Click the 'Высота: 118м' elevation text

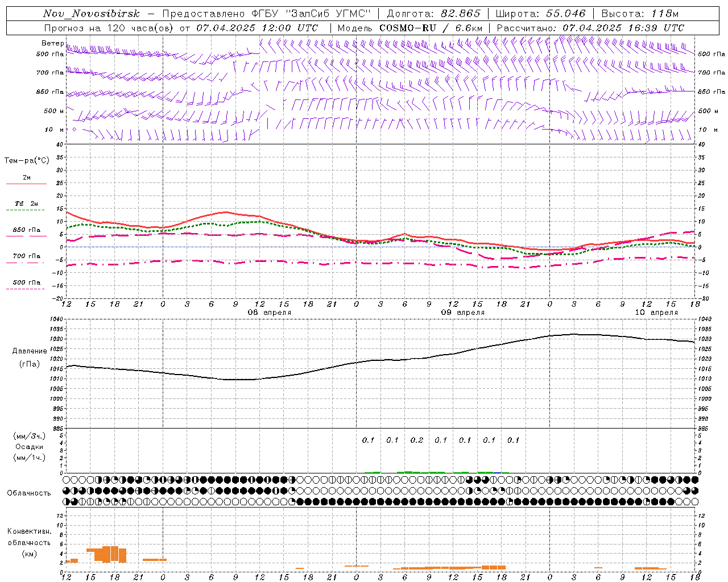[x=640, y=14]
